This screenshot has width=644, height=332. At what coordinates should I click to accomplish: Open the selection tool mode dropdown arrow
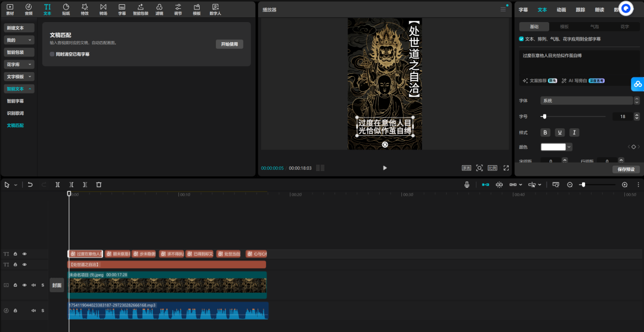coord(16,185)
